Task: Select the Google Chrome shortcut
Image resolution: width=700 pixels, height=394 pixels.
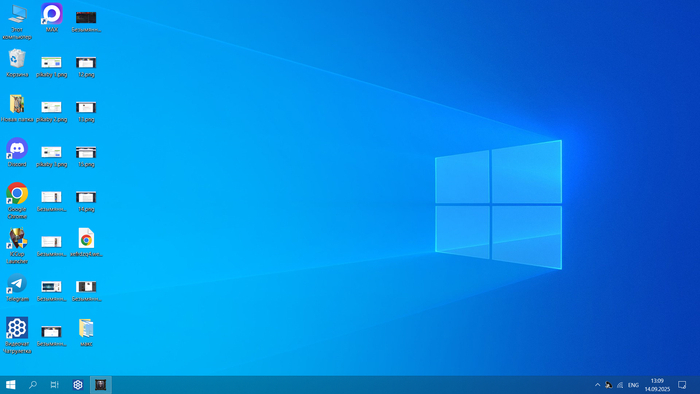Action: [17, 200]
